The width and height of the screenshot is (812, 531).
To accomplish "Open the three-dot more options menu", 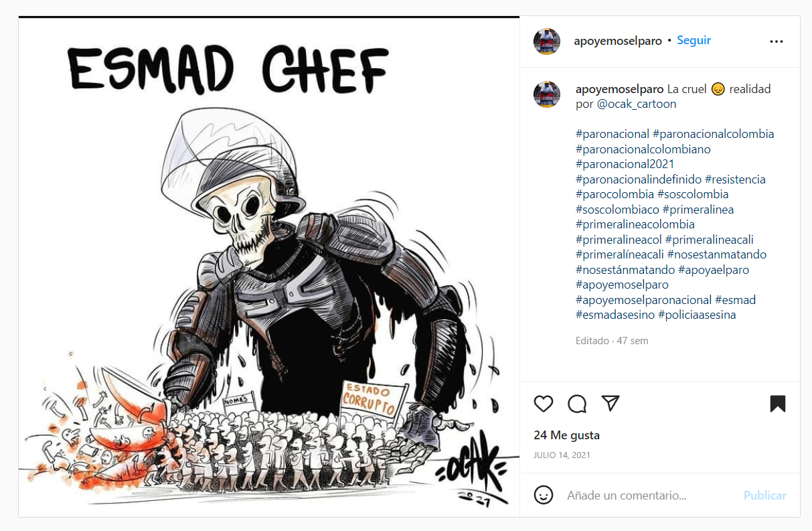I will (777, 41).
